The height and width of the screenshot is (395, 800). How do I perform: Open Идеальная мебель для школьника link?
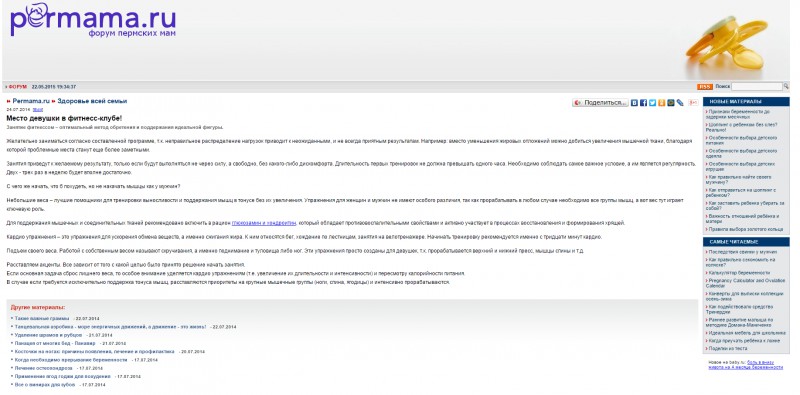click(x=746, y=333)
